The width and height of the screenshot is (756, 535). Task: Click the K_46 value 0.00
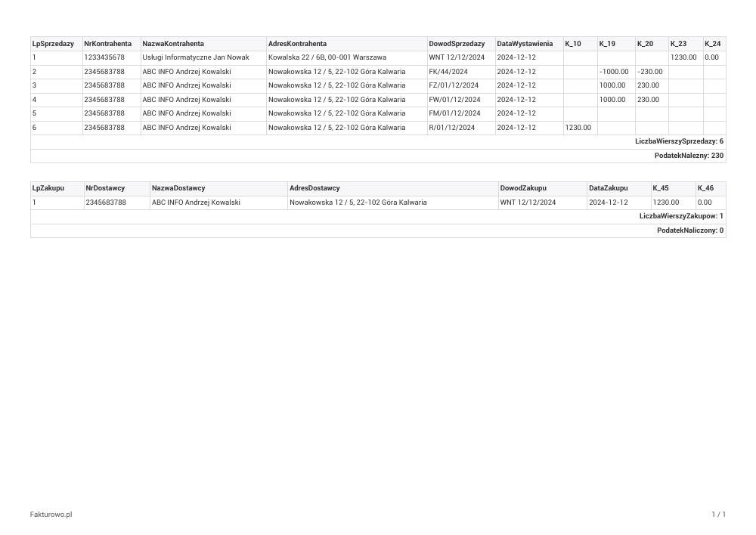[705, 203]
